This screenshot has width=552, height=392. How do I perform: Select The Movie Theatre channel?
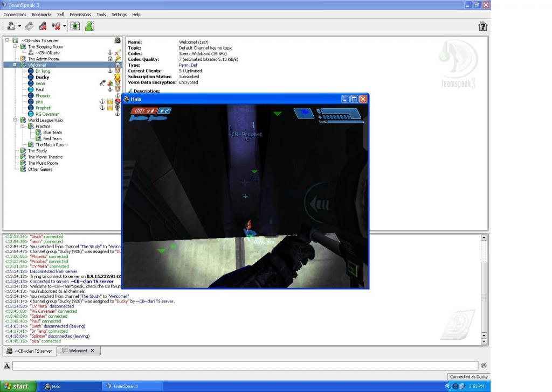(45, 157)
